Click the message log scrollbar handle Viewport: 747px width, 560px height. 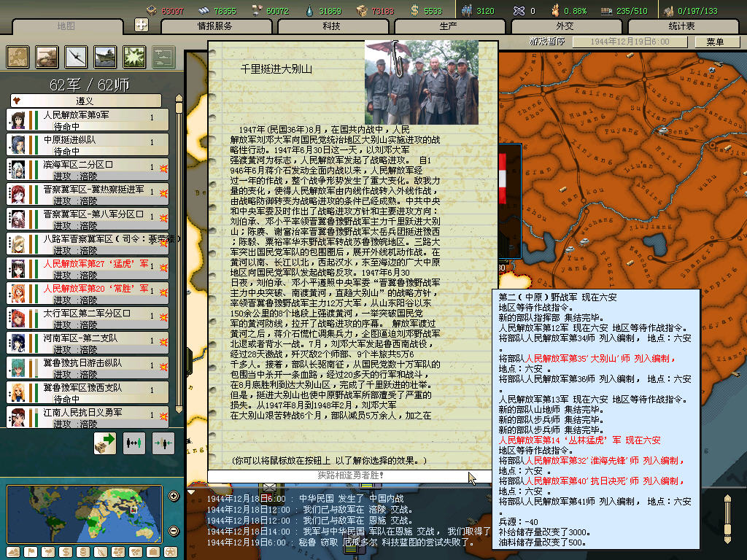[x=727, y=529]
